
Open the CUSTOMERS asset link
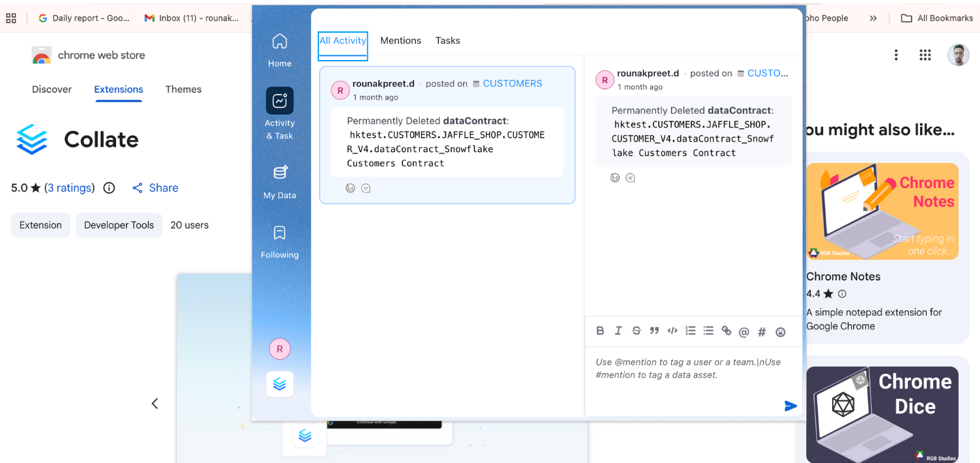[512, 83]
